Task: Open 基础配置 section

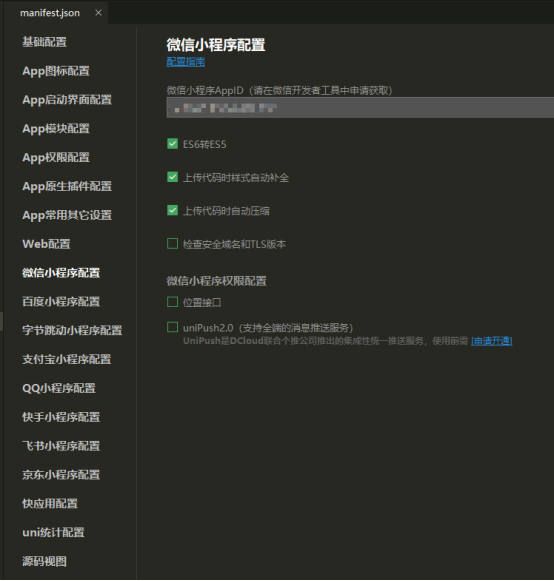Action: point(44,42)
